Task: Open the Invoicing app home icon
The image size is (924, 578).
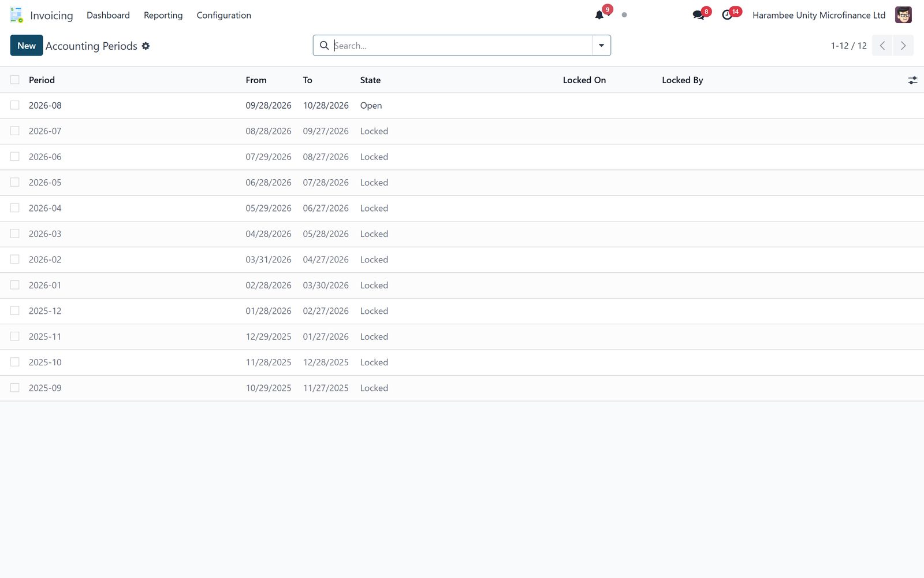Action: (16, 15)
